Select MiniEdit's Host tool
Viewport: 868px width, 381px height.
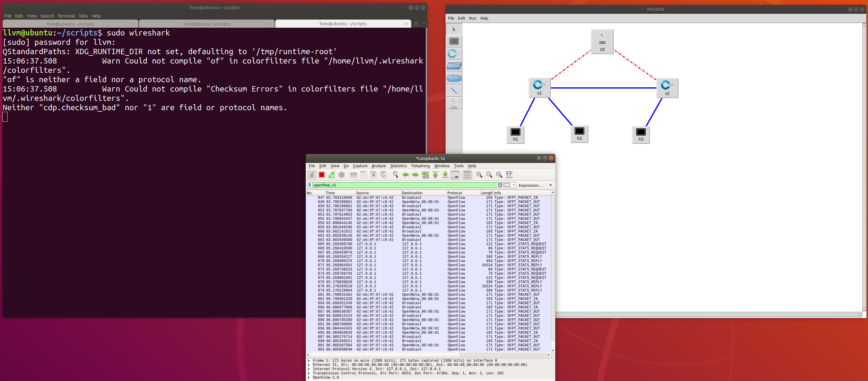(x=454, y=41)
